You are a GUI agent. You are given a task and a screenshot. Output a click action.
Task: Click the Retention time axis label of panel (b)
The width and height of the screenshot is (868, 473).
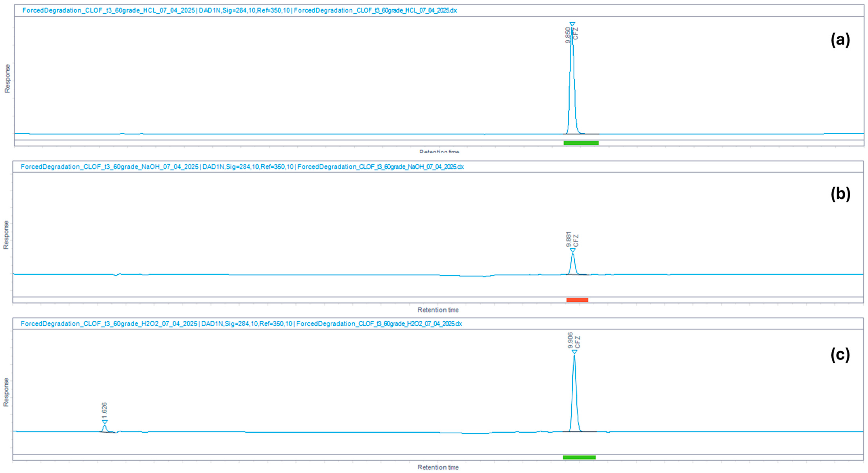tap(438, 310)
